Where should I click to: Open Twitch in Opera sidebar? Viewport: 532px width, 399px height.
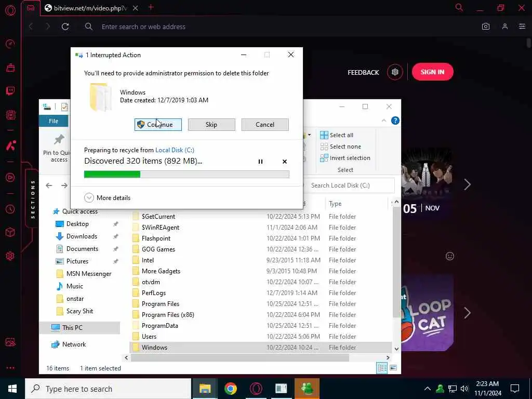point(10,90)
